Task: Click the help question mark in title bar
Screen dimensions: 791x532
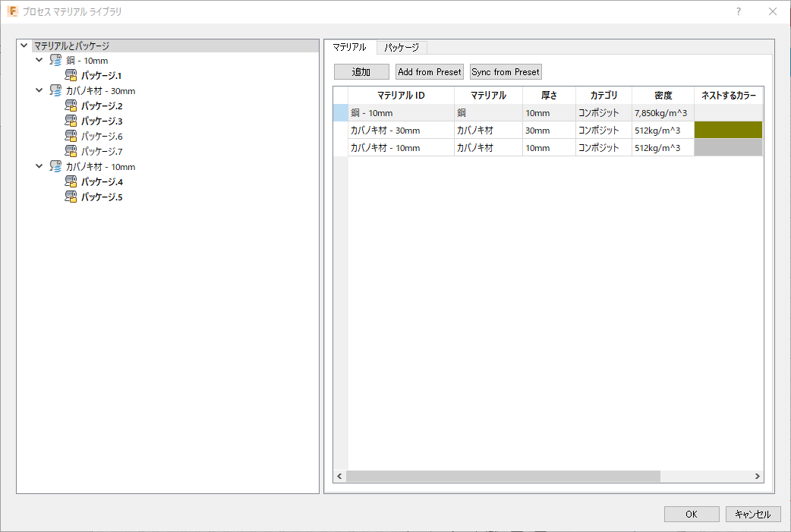Action: (739, 11)
